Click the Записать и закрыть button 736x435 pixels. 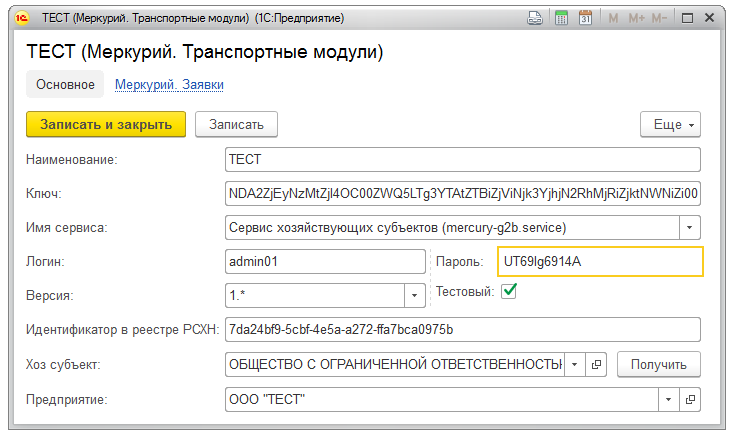106,124
